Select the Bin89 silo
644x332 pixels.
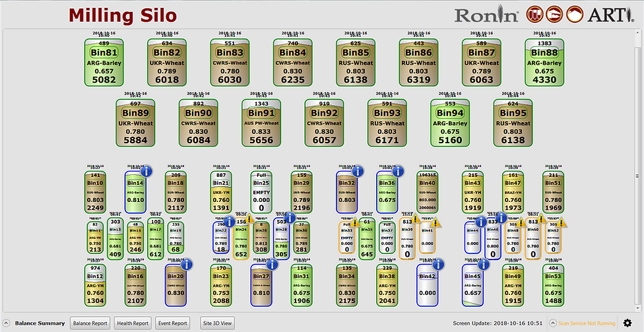pyautogui.click(x=135, y=123)
